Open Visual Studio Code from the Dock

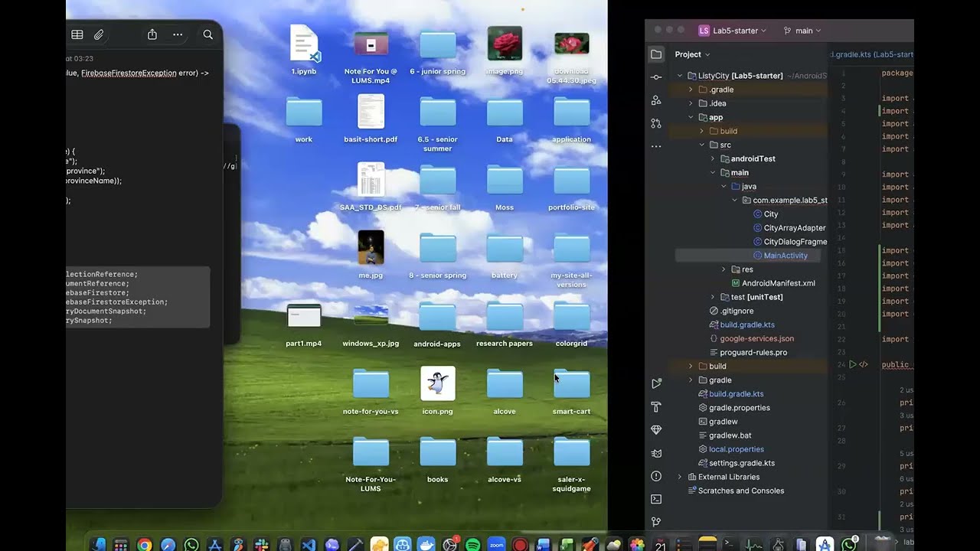[309, 545]
